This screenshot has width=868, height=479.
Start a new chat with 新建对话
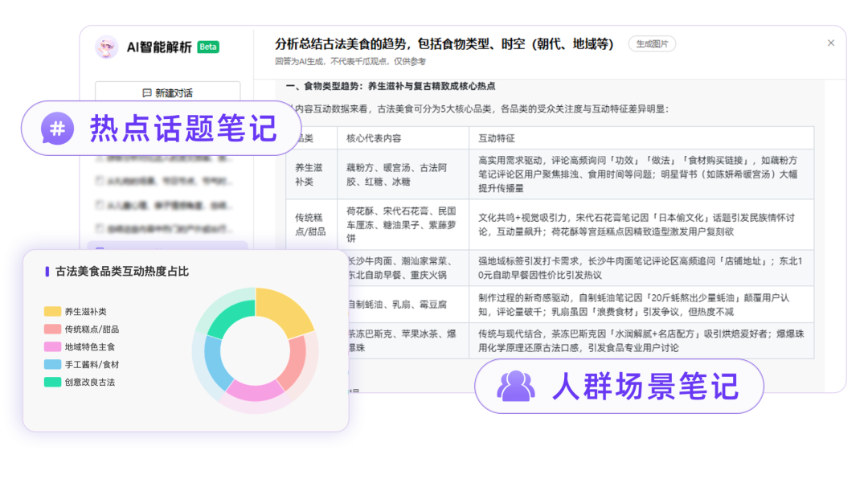click(168, 92)
